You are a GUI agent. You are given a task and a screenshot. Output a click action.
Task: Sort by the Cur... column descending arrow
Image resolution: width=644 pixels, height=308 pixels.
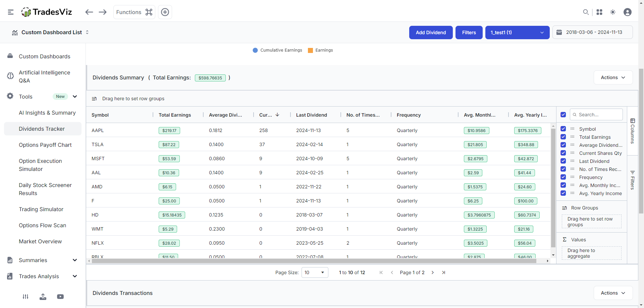pyautogui.click(x=277, y=115)
